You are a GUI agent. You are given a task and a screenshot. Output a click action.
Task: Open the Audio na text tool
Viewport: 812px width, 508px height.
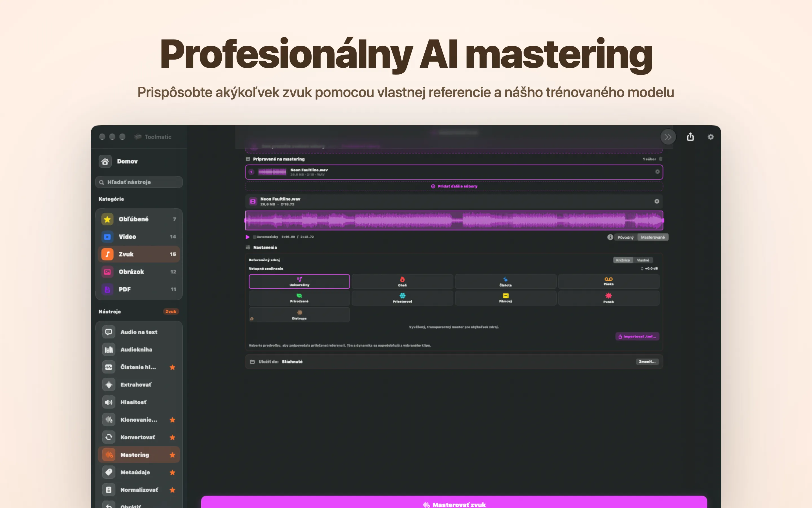139,332
